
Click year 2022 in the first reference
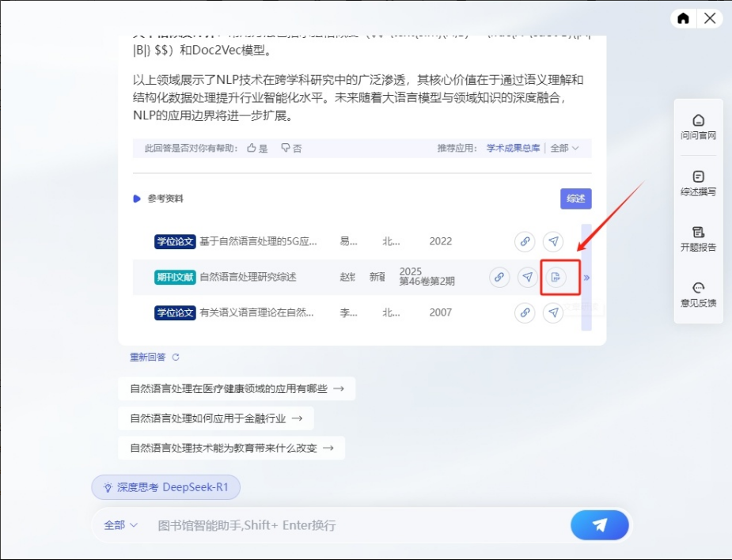tap(440, 241)
